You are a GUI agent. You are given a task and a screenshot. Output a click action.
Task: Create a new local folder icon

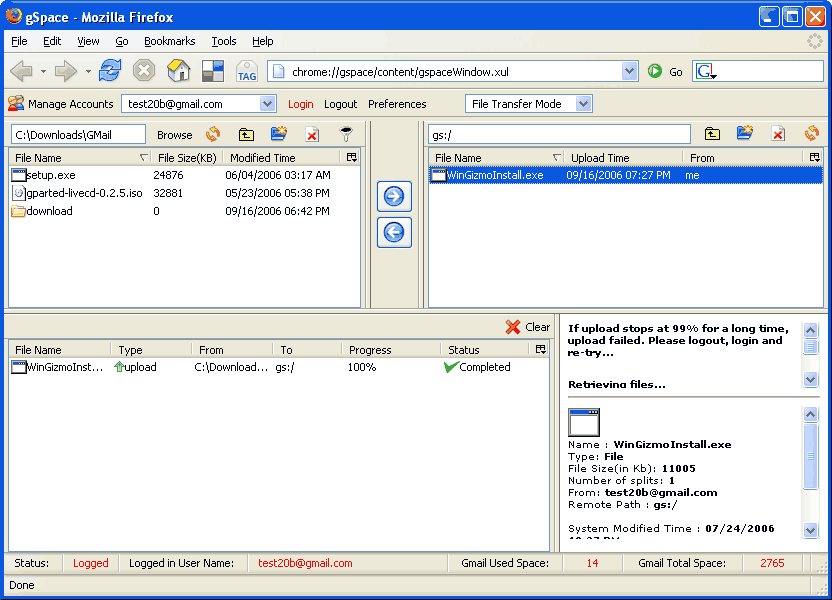[279, 134]
